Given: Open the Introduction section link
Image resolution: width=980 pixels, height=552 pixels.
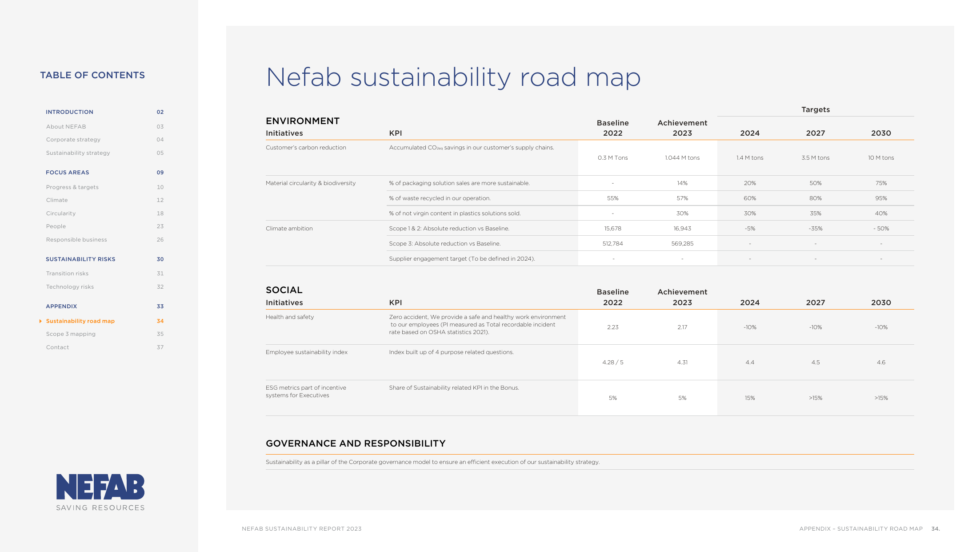Looking at the screenshot, I should [x=69, y=112].
